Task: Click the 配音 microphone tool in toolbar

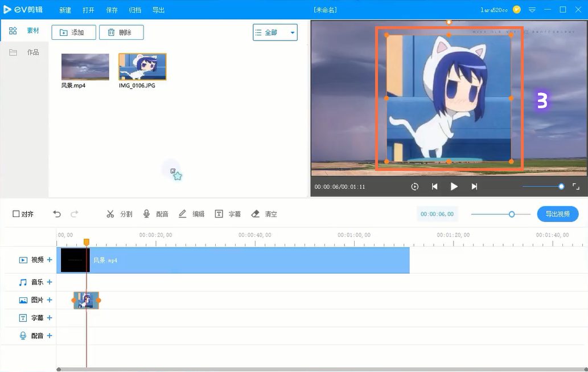Action: [x=155, y=214]
